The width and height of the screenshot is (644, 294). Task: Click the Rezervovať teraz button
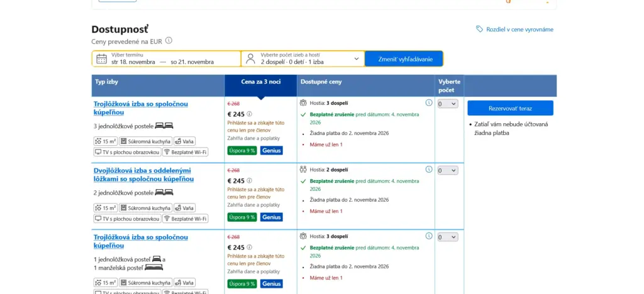pos(510,108)
